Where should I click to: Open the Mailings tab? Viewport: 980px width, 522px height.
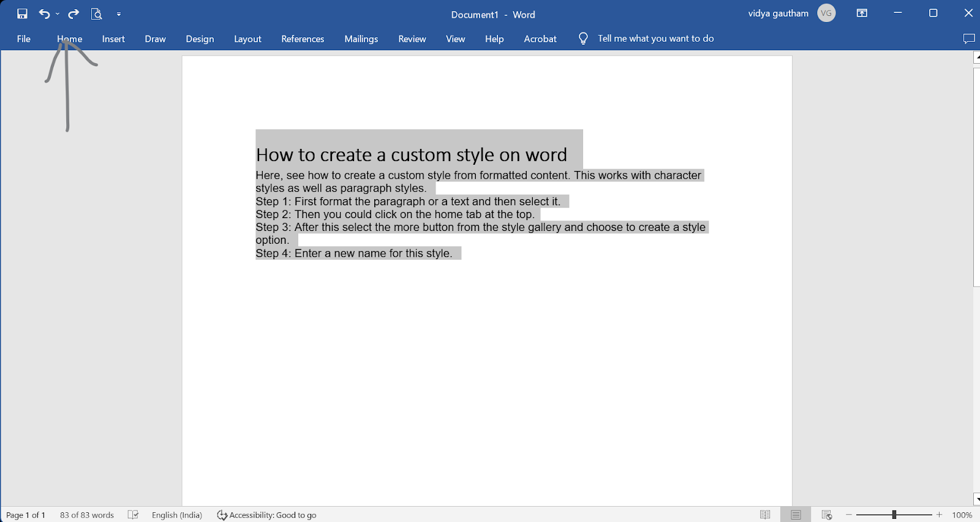[361, 39]
